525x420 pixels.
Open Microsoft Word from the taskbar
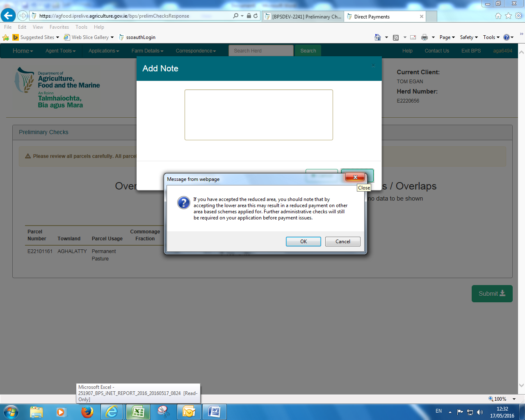click(215, 411)
